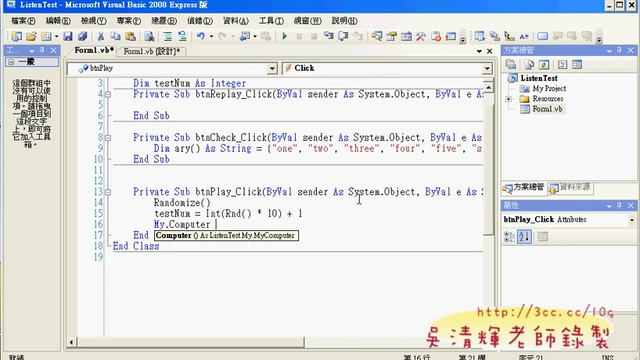Viewport: 640px width, 360px height.
Task: Open the Toolbox hammer and wrench icon
Action: click(x=421, y=36)
